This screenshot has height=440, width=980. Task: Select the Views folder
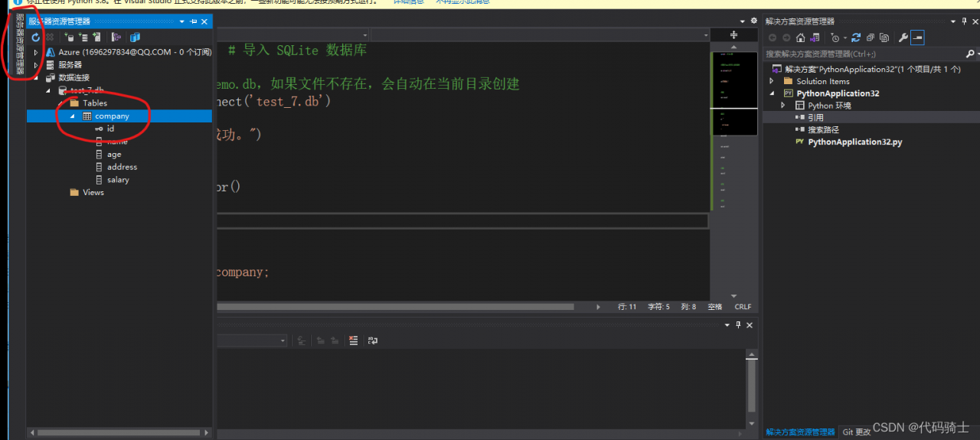tap(93, 193)
